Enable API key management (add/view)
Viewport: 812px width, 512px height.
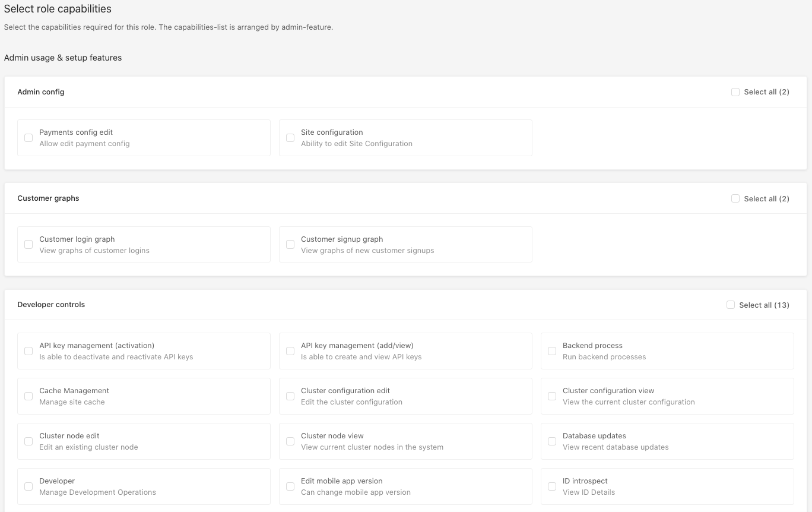(290, 351)
